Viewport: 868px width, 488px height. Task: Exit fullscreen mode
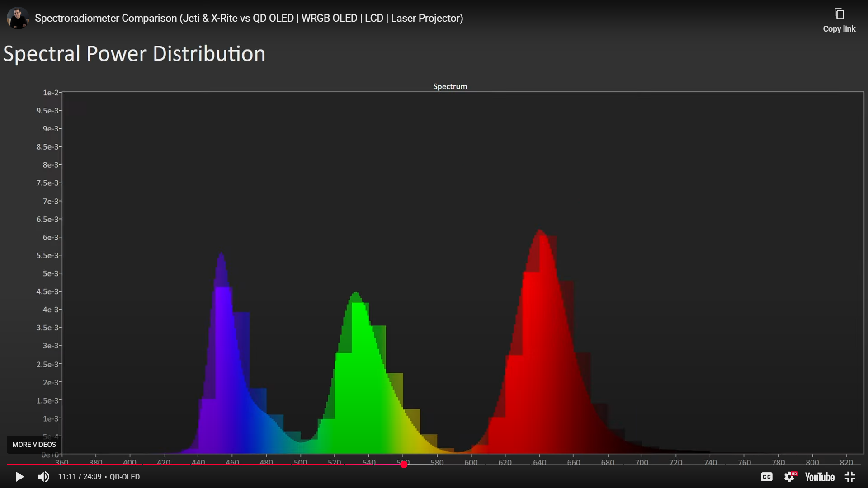pos(850,477)
